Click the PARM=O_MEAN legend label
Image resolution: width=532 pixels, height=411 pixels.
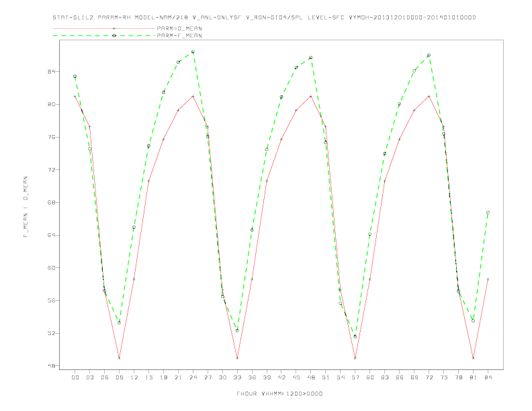179,28
